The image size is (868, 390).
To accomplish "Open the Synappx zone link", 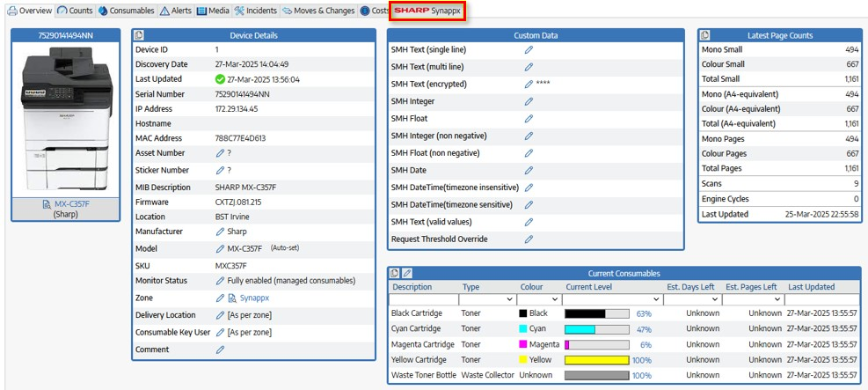I will 254,298.
